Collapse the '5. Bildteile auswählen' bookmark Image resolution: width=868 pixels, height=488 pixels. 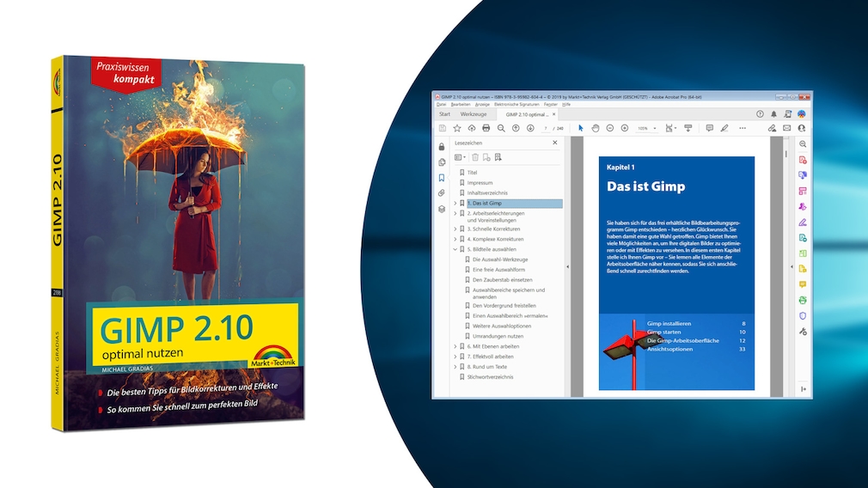455,249
